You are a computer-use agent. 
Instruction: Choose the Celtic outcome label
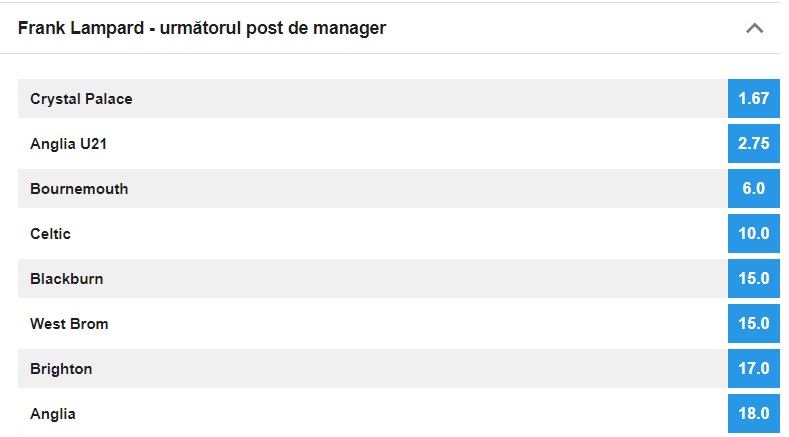[50, 234]
